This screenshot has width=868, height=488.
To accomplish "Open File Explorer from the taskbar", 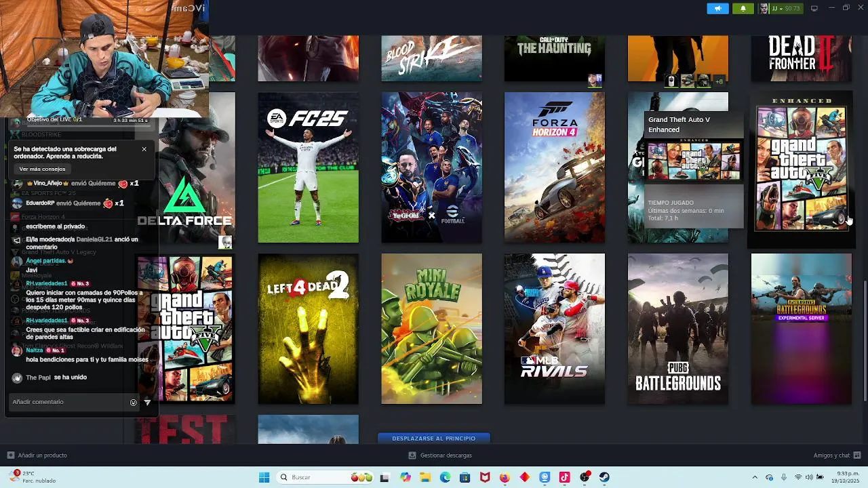I will pos(425,477).
